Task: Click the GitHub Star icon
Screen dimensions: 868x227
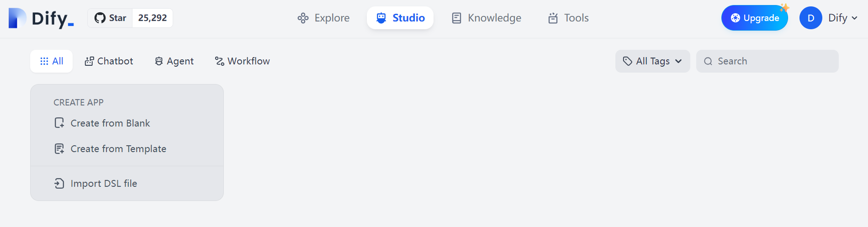Action: point(100,18)
